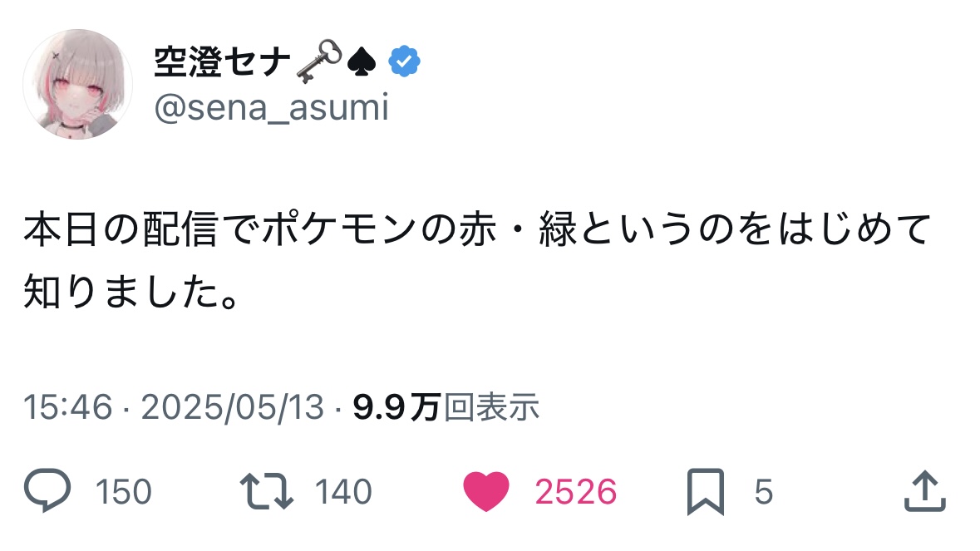Toggle the bookmark icon
The image size is (980, 551).
(x=706, y=492)
